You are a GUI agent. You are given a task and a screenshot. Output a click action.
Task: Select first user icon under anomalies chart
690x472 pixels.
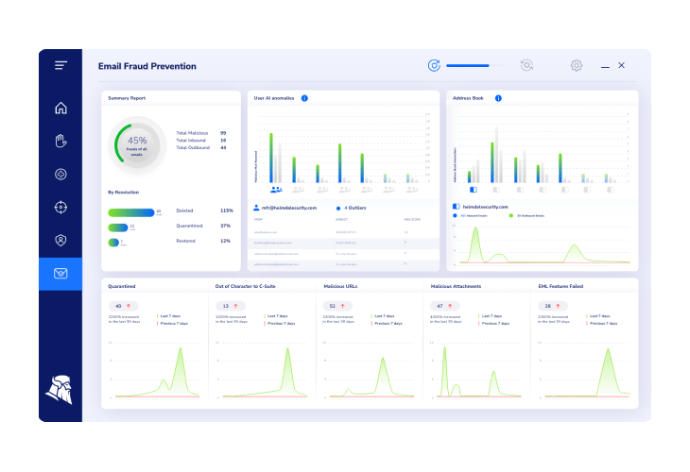click(276, 190)
